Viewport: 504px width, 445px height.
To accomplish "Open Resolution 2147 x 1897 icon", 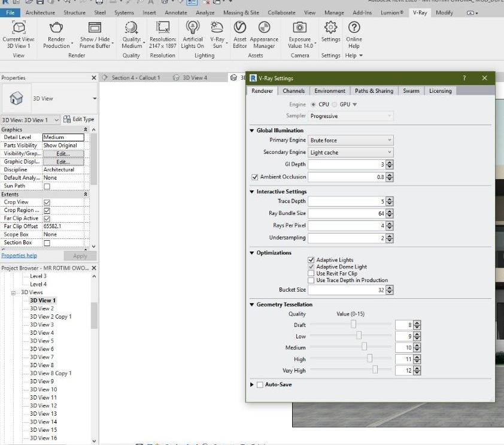I will [163, 28].
